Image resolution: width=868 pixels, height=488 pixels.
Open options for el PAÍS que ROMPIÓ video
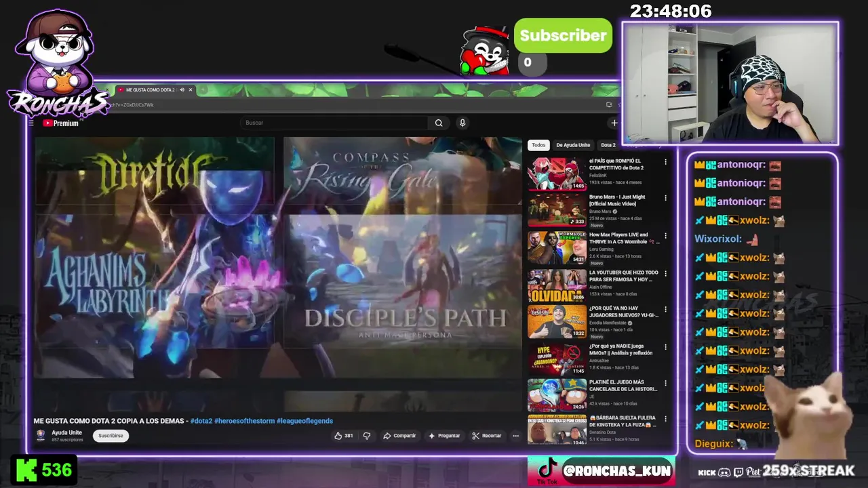pyautogui.click(x=665, y=162)
